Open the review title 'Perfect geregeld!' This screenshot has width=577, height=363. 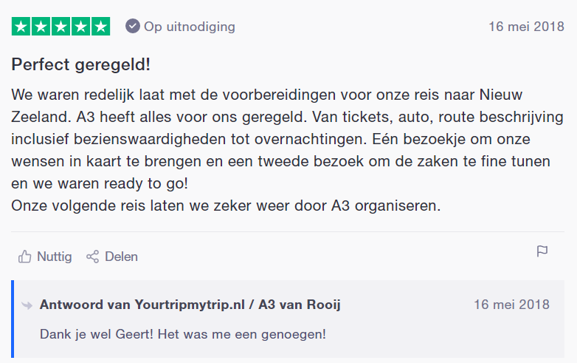click(x=81, y=64)
